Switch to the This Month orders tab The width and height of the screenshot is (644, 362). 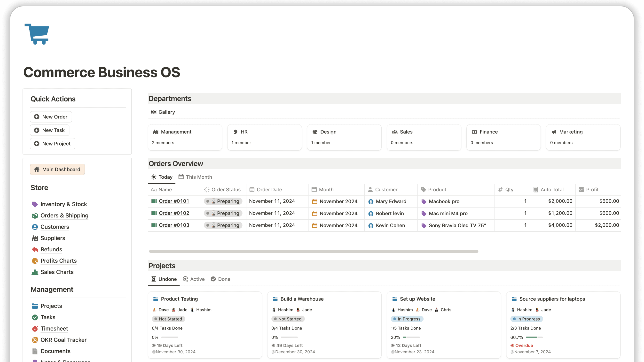click(195, 177)
